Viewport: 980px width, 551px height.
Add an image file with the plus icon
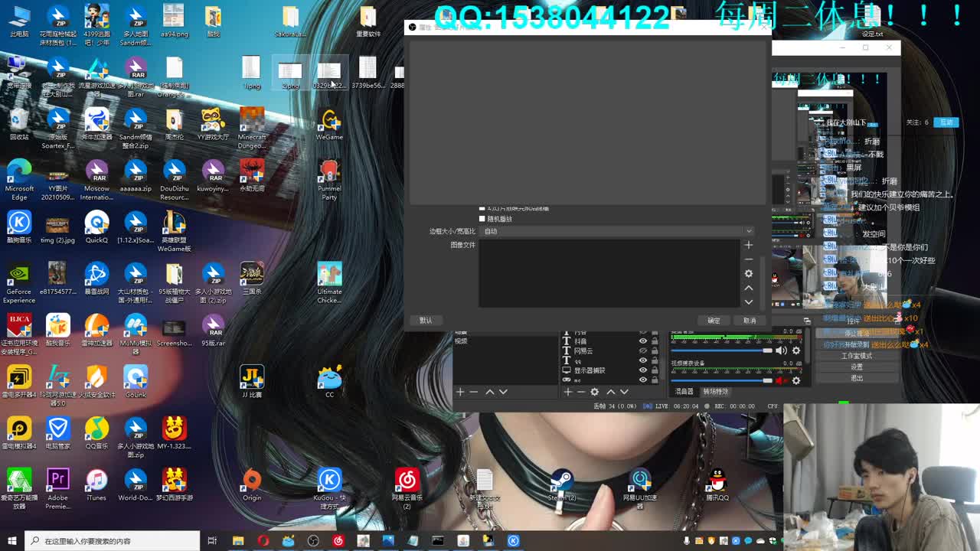tap(749, 245)
